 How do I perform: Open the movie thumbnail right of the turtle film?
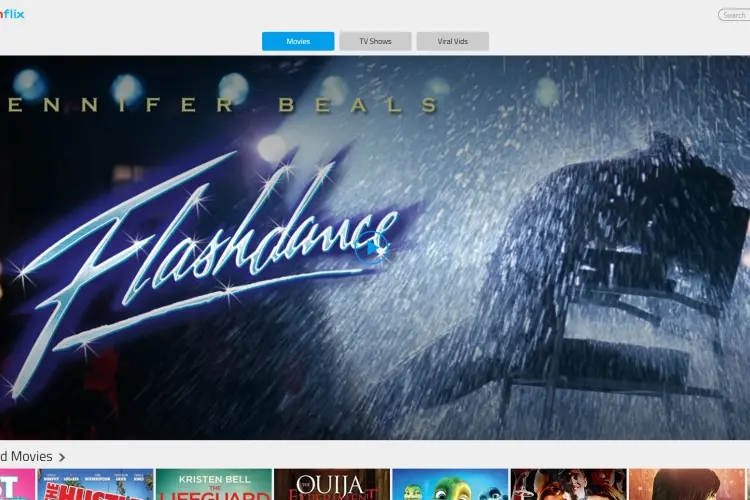coord(568,484)
